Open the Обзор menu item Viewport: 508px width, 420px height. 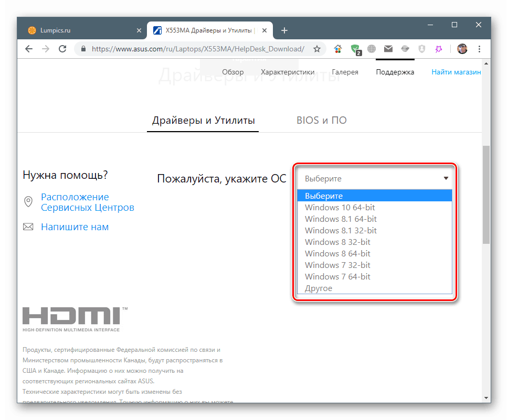232,72
